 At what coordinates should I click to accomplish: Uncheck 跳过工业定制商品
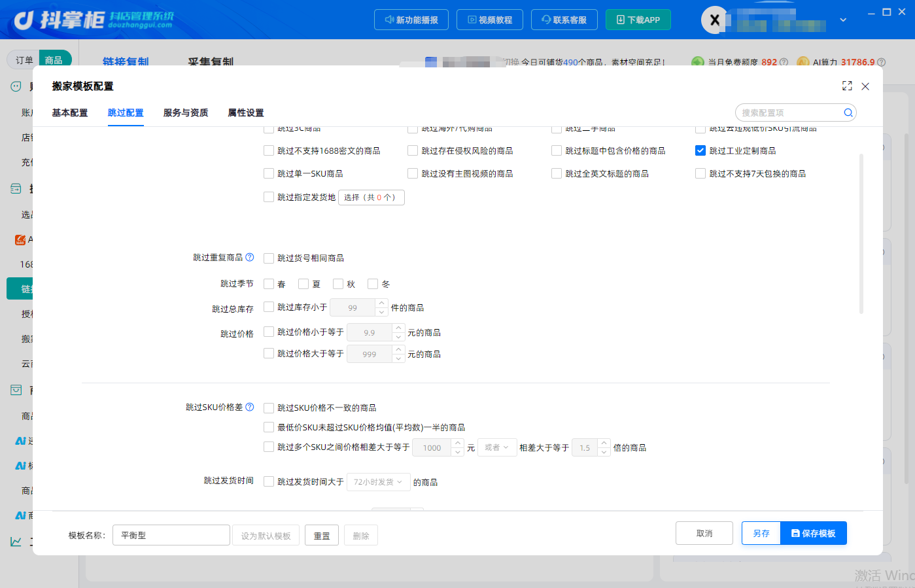point(700,150)
